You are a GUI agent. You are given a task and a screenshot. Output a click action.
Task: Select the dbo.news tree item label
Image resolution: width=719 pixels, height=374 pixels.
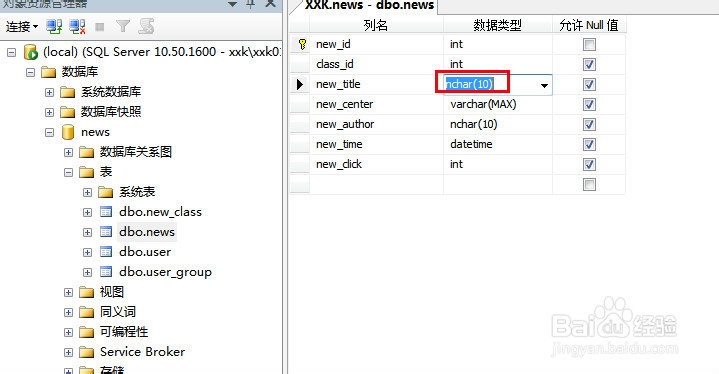(x=147, y=232)
